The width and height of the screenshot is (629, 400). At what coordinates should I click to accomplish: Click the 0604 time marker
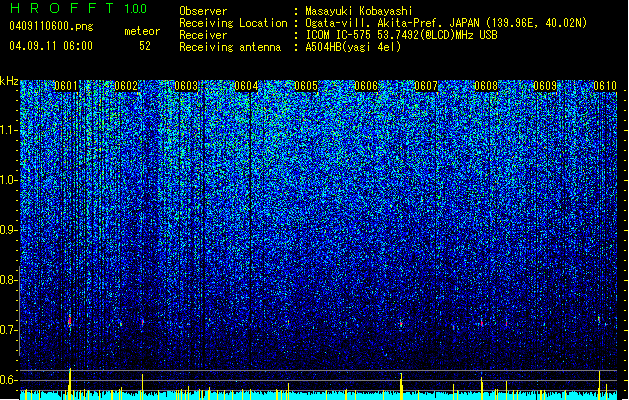[x=246, y=86]
